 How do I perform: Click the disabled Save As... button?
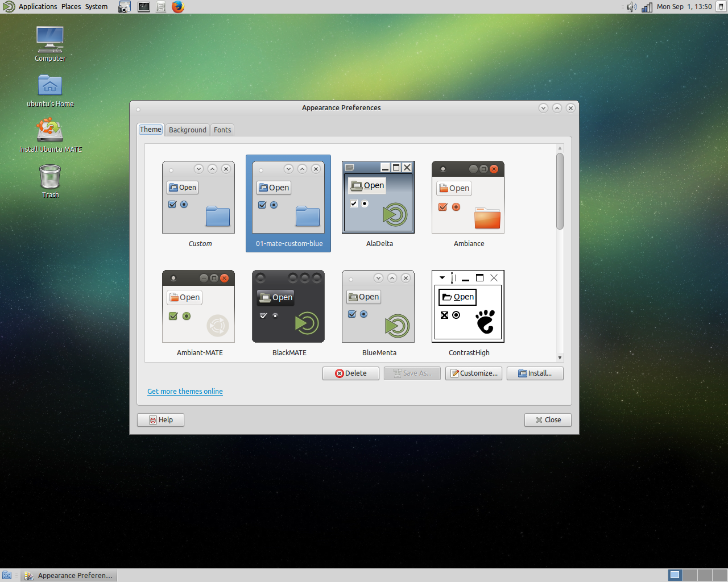pyautogui.click(x=412, y=373)
